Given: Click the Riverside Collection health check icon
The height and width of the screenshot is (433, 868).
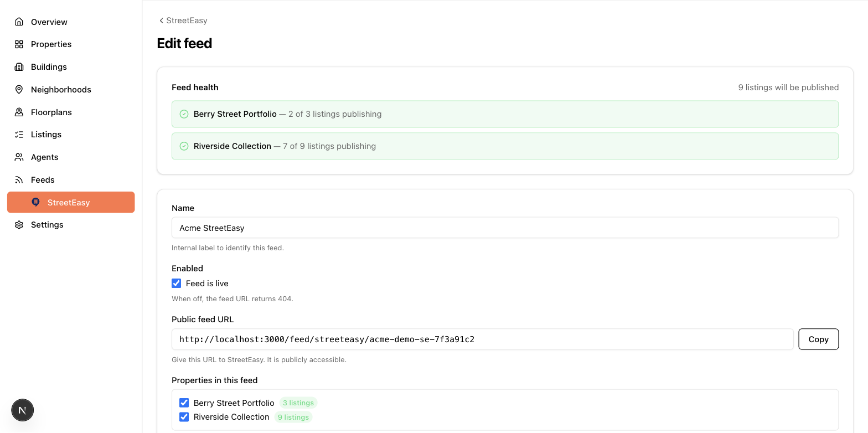Looking at the screenshot, I should 184,146.
